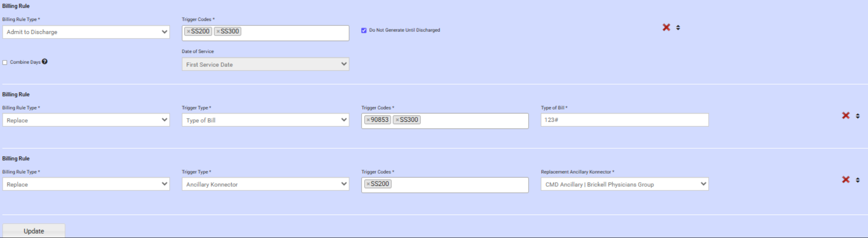
Task: Show Combine Days help tooltip icon
Action: tap(45, 62)
